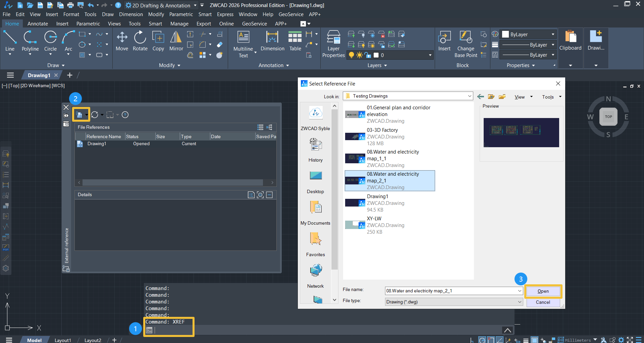Activate the Copy tool
The width and height of the screenshot is (644, 343).
point(158,41)
